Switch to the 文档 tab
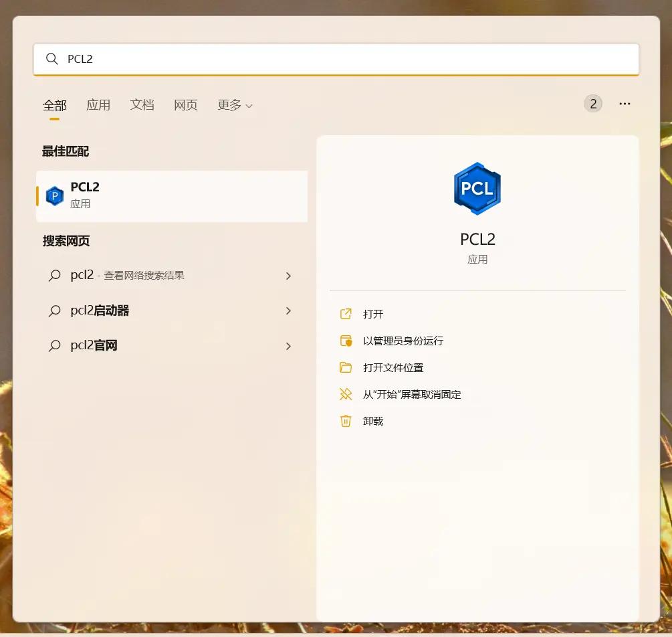 click(142, 104)
